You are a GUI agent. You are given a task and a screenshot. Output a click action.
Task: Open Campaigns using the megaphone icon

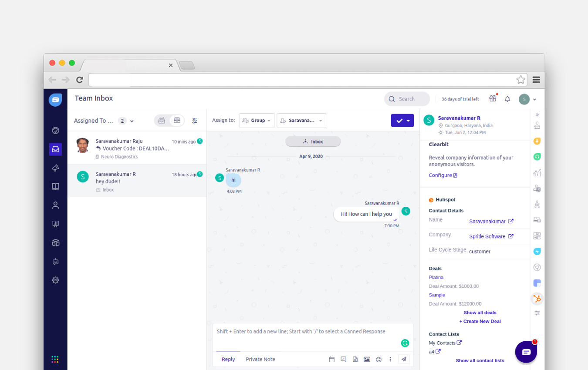pyautogui.click(x=55, y=168)
